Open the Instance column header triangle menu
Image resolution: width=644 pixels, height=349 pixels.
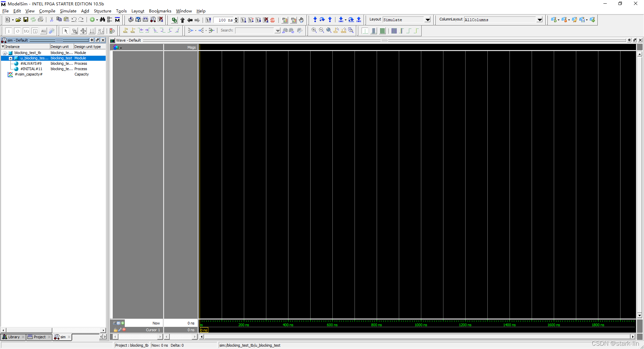pos(3,47)
